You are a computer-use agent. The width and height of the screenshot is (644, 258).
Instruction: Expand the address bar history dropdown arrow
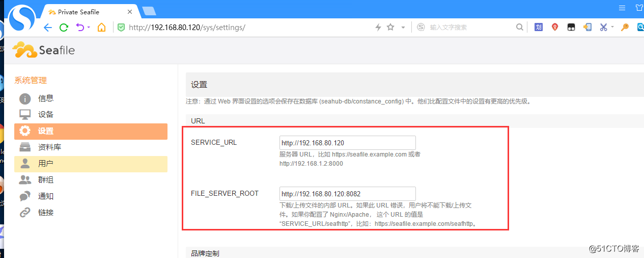pos(403,28)
